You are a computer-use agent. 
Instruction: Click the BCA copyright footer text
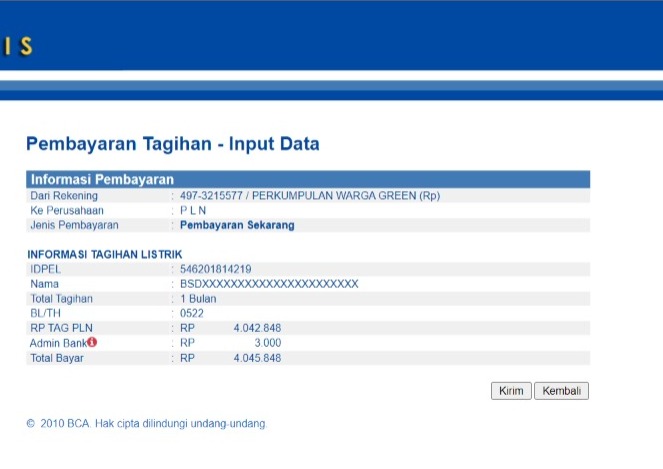tap(147, 424)
